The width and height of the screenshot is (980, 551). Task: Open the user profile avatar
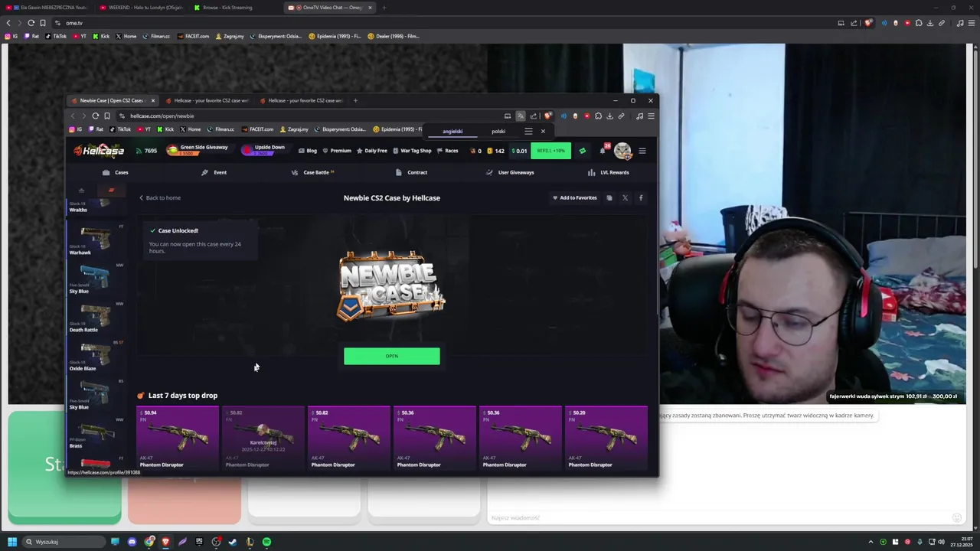[622, 151]
